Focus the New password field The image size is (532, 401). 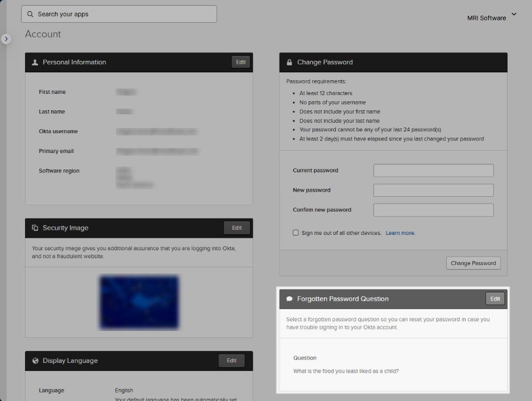434,190
